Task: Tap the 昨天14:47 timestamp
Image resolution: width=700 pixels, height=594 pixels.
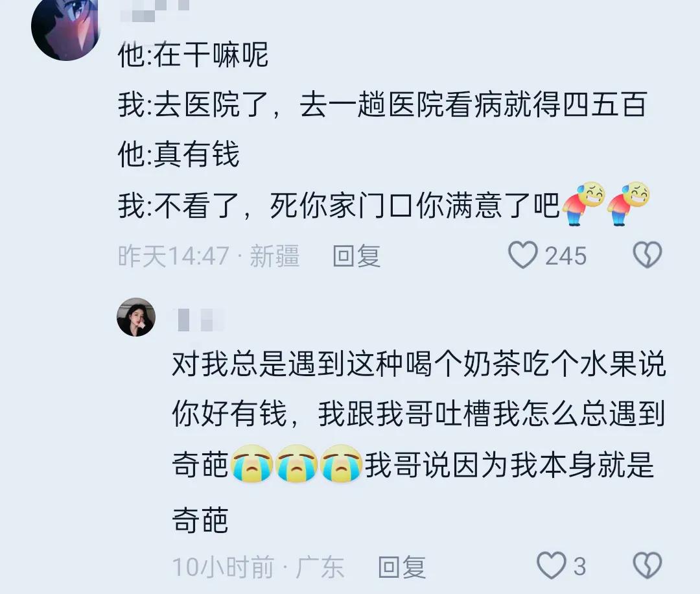Action: click(174, 256)
